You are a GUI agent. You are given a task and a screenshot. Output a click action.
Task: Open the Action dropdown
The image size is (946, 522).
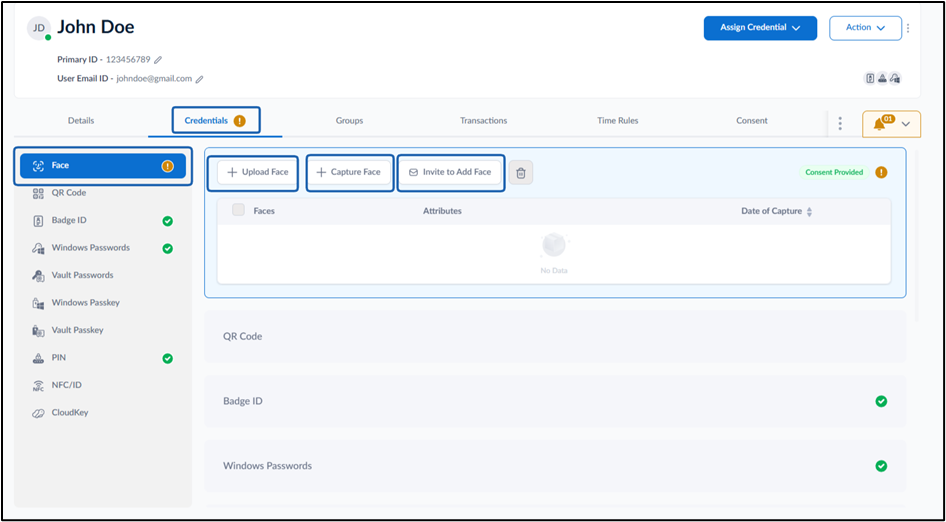click(865, 28)
